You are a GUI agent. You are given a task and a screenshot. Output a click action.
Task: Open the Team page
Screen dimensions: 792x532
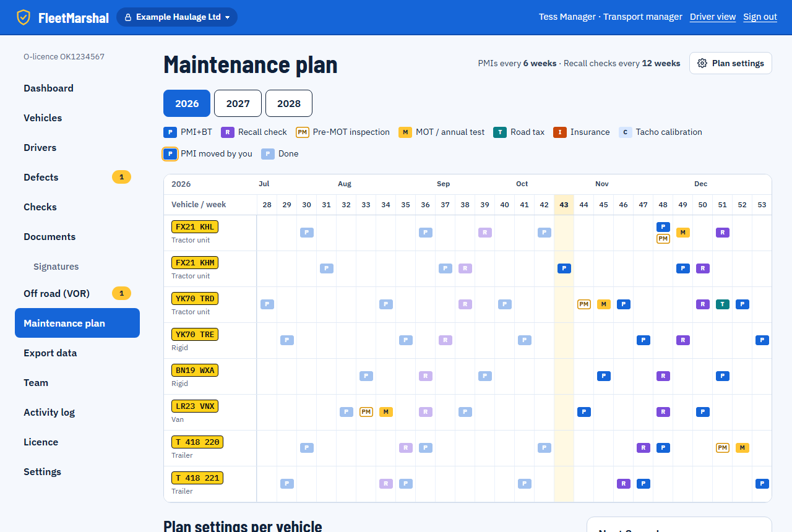[x=77, y=382]
